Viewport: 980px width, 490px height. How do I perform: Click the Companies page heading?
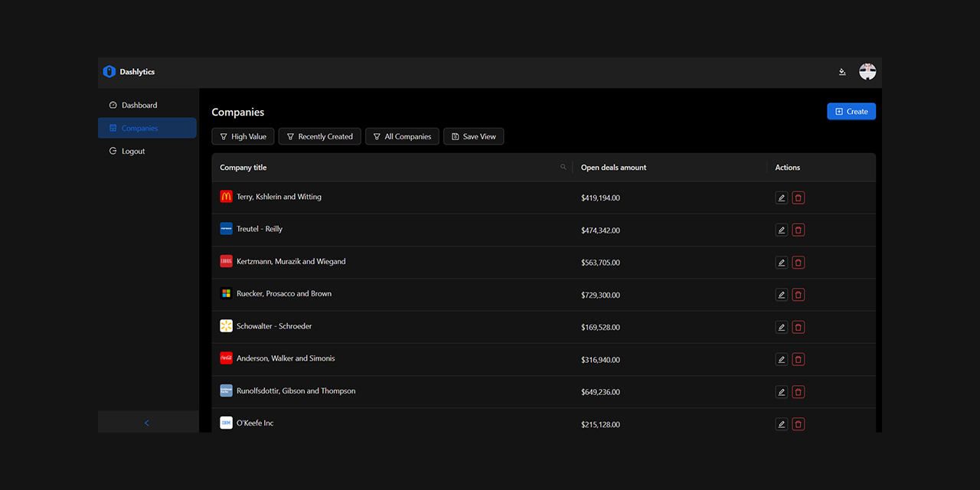pos(238,112)
